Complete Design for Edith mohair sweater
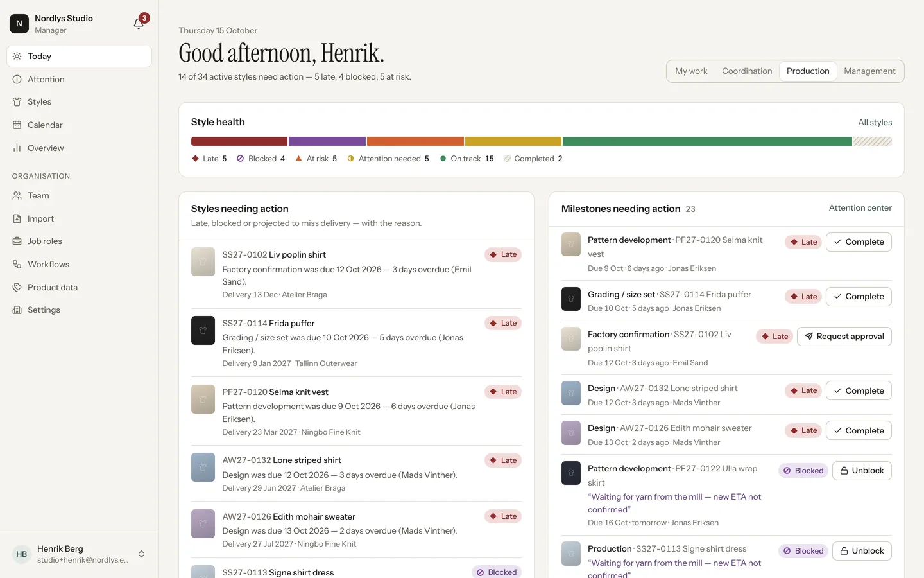The height and width of the screenshot is (578, 924). [x=859, y=431]
